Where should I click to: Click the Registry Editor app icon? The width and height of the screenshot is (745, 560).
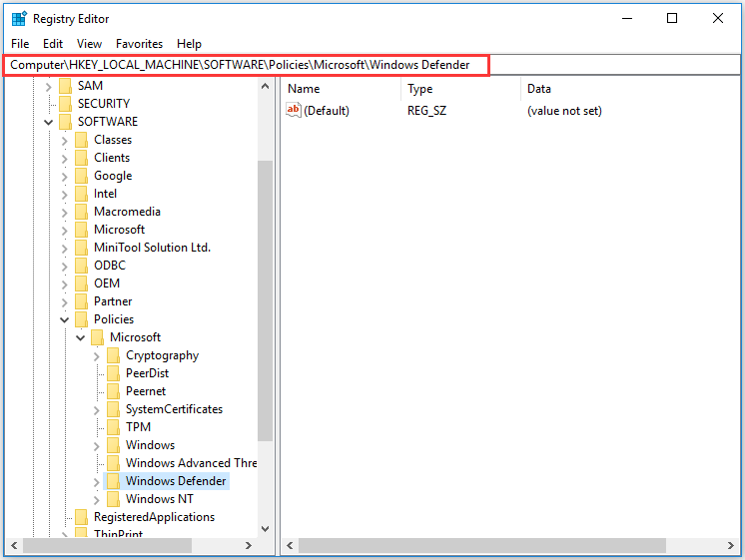pos(19,19)
